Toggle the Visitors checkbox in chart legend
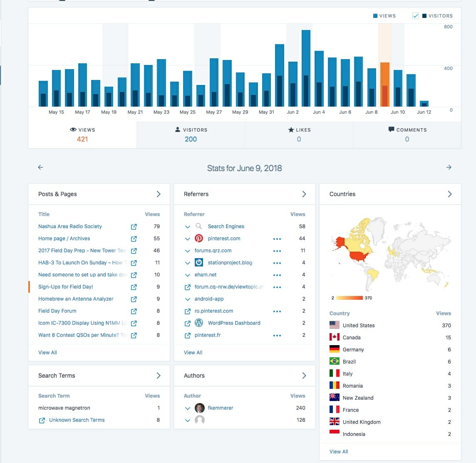Viewport: 476px width, 463px height. coord(415,16)
